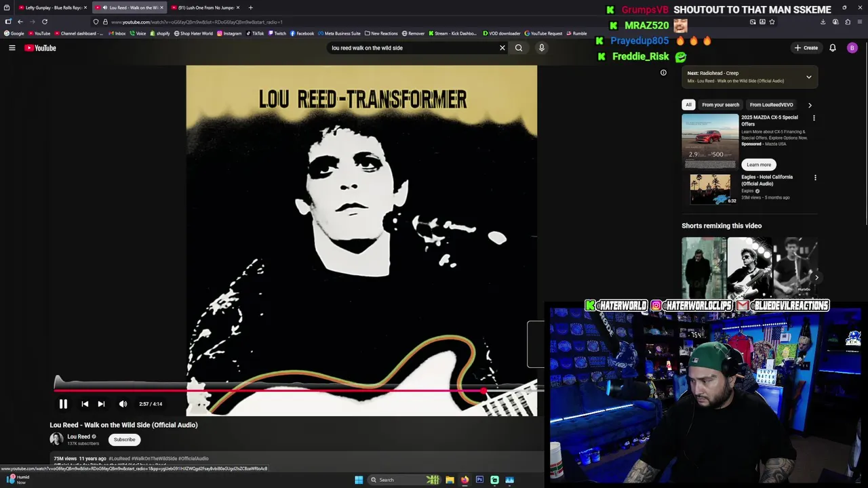Open the first Short remixing this video
The width and height of the screenshot is (868, 488).
[703, 268]
